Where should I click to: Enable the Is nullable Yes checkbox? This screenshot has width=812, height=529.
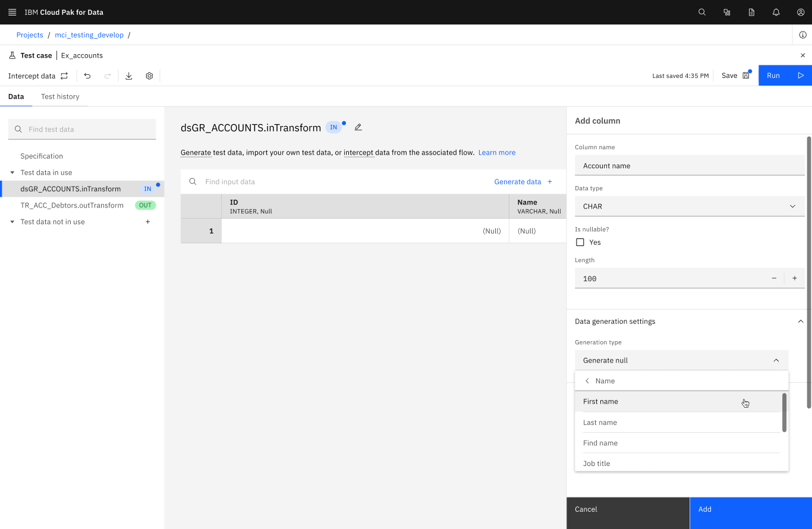(580, 243)
